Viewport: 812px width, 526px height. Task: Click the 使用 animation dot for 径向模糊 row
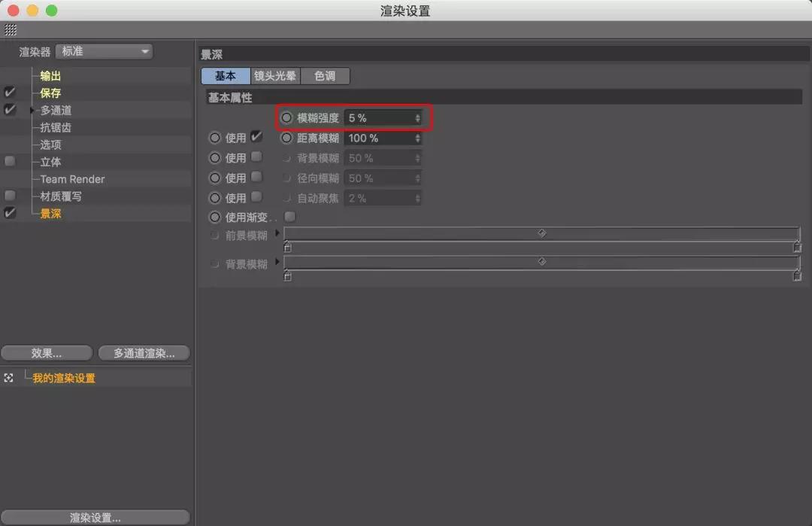[214, 178]
